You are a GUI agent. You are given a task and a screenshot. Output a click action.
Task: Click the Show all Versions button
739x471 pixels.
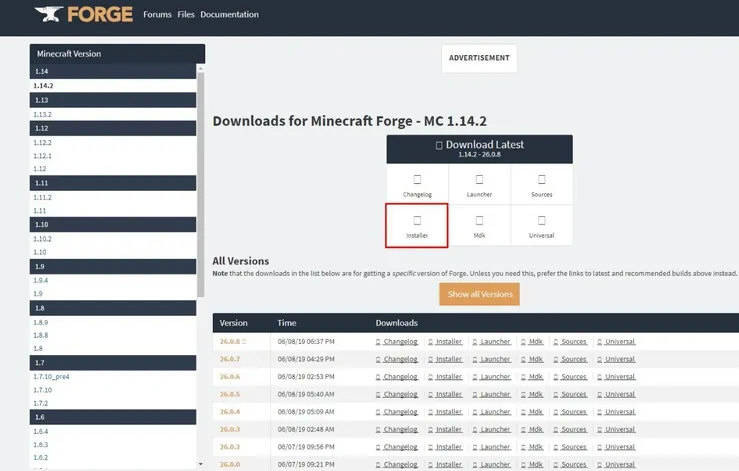click(x=480, y=294)
